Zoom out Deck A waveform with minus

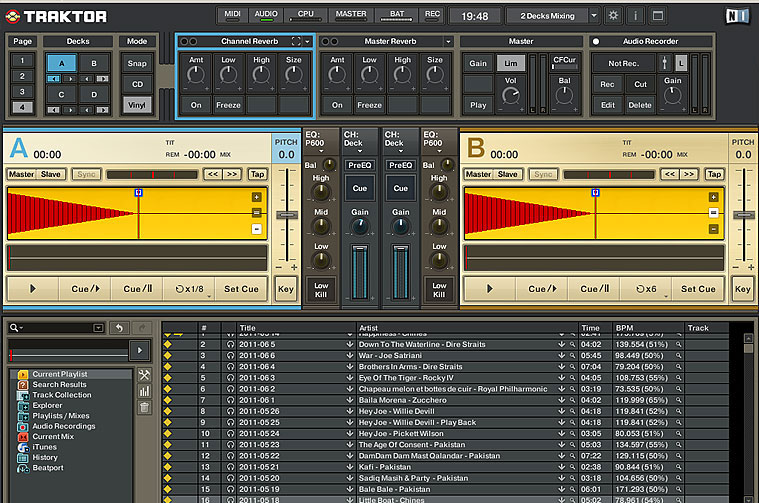(257, 229)
